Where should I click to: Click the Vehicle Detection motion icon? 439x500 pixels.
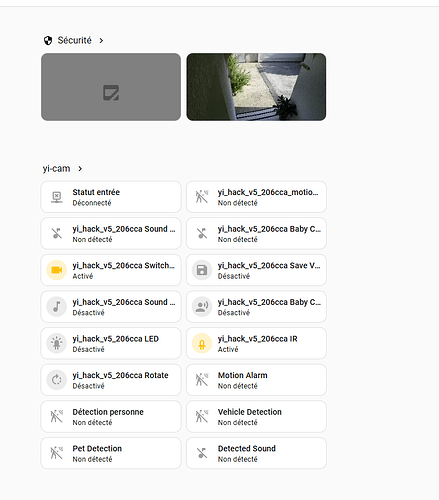(202, 416)
